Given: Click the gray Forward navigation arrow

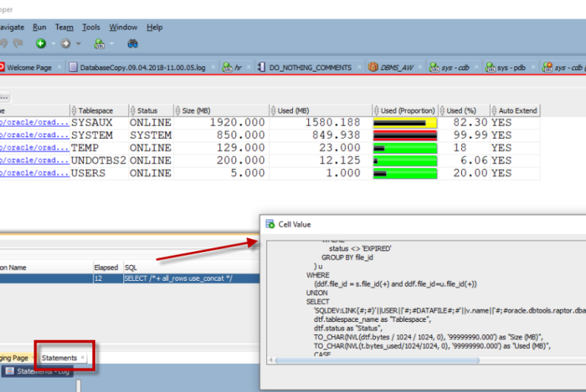Looking at the screenshot, I should [65, 43].
